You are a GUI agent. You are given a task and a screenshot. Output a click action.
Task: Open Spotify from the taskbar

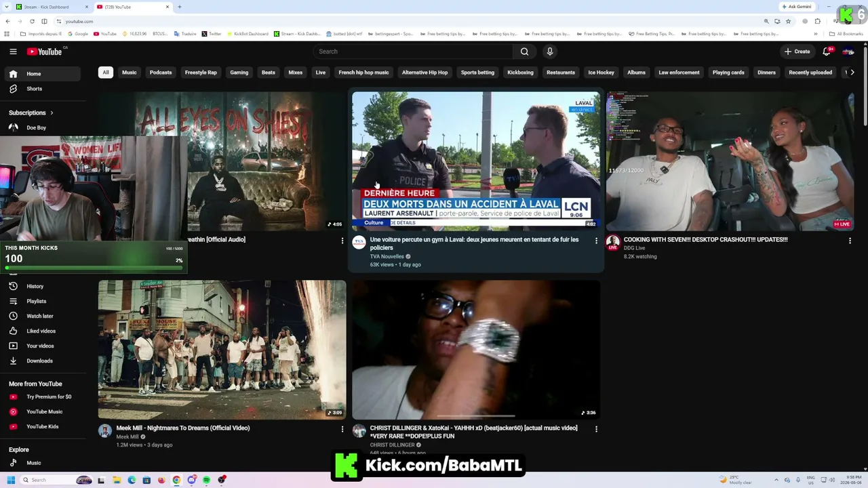[207, 480]
